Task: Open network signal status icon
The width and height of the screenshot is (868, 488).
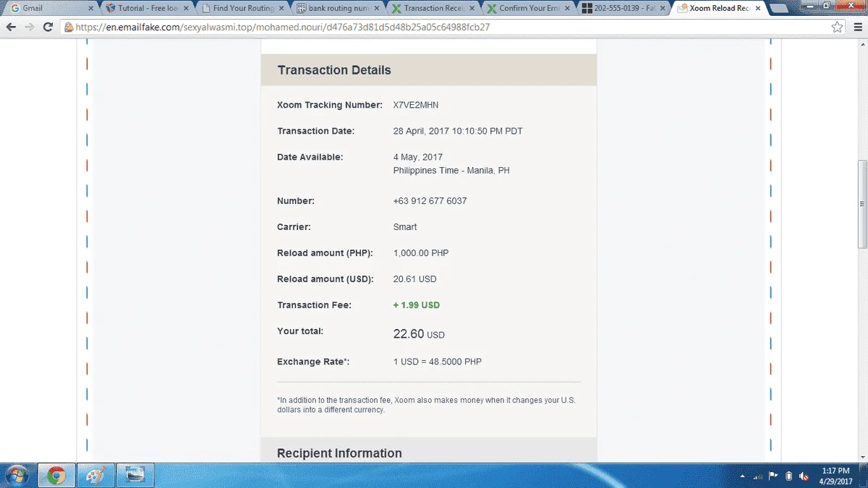Action: [x=758, y=476]
